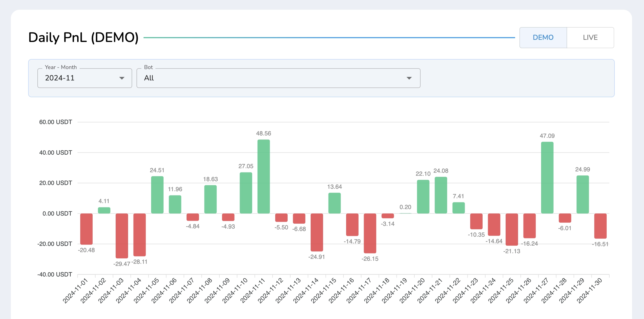The height and width of the screenshot is (319, 644).
Task: Click the green 13.64 bar for 2024-11-15
Action: (x=334, y=203)
